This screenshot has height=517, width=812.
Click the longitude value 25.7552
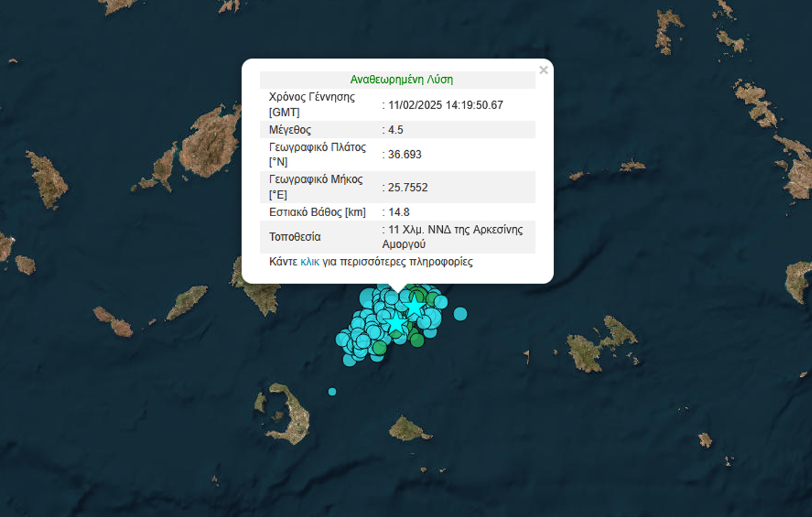[x=408, y=188]
